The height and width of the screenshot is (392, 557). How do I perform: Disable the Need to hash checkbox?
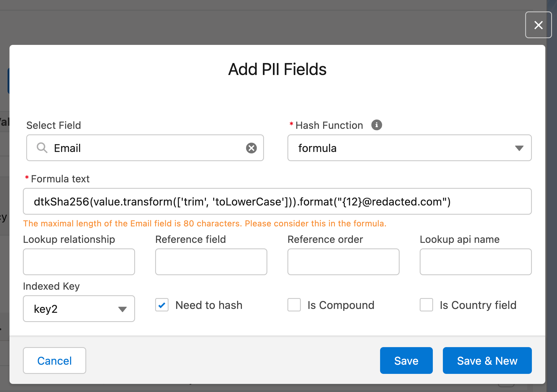(x=162, y=305)
